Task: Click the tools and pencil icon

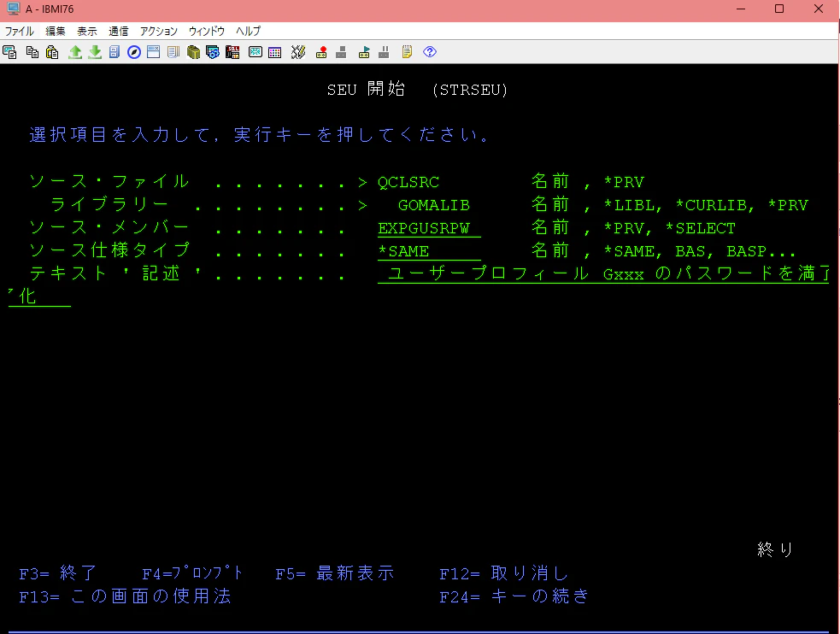Action: (x=298, y=52)
